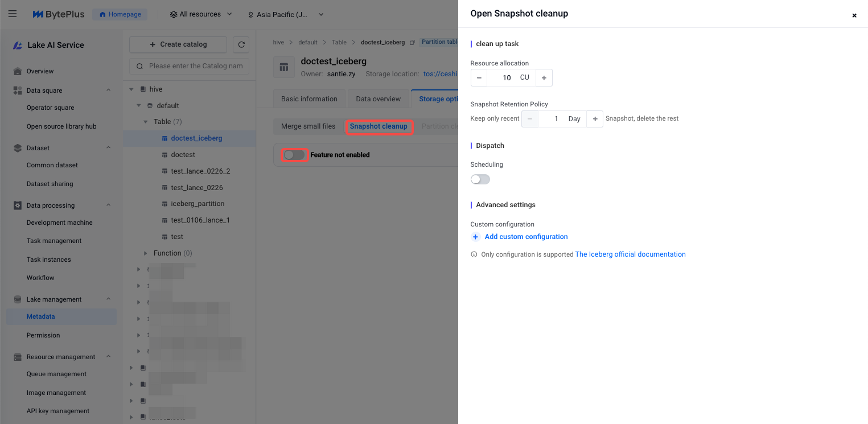Screen dimensions: 868x424
Task: Switch to the Basic information tab
Action: [309, 99]
